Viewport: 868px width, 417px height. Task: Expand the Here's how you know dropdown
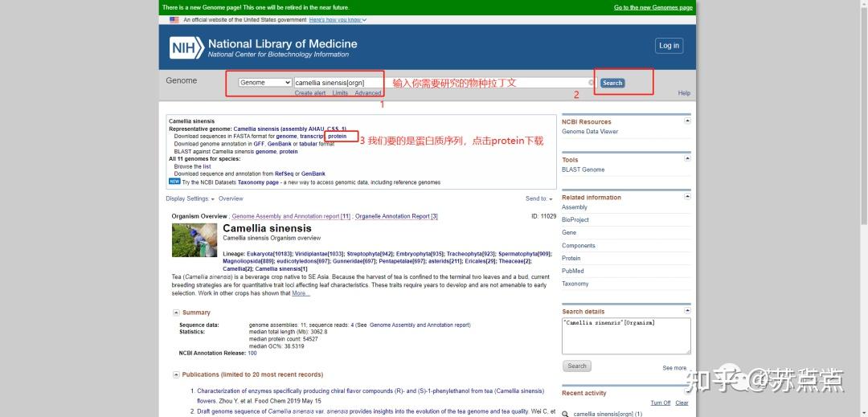point(338,20)
